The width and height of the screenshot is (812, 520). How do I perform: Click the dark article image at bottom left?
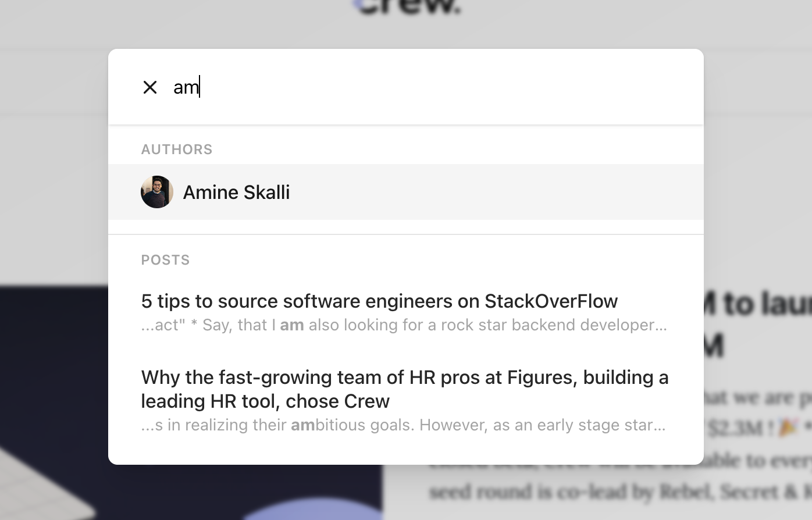pyautogui.click(x=52, y=349)
